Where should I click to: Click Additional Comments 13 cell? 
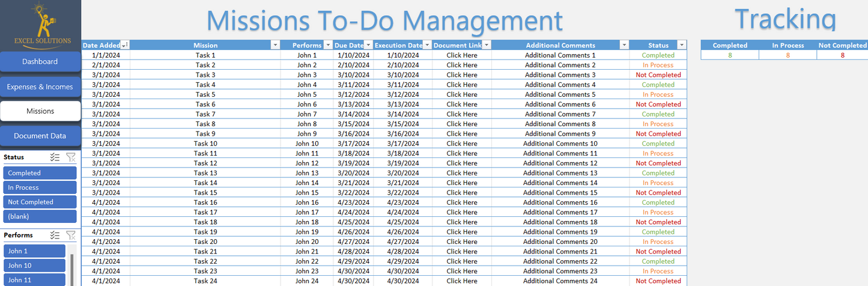click(x=560, y=173)
